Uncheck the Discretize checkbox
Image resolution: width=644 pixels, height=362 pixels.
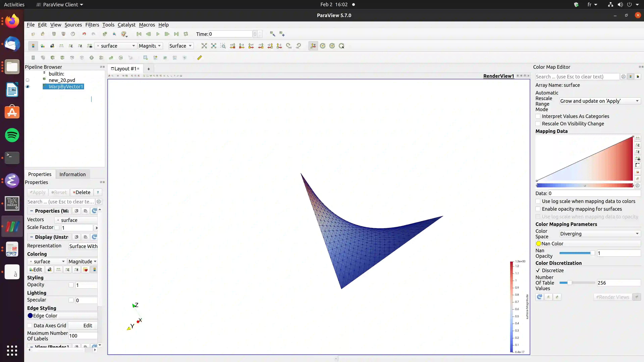pyautogui.click(x=538, y=270)
